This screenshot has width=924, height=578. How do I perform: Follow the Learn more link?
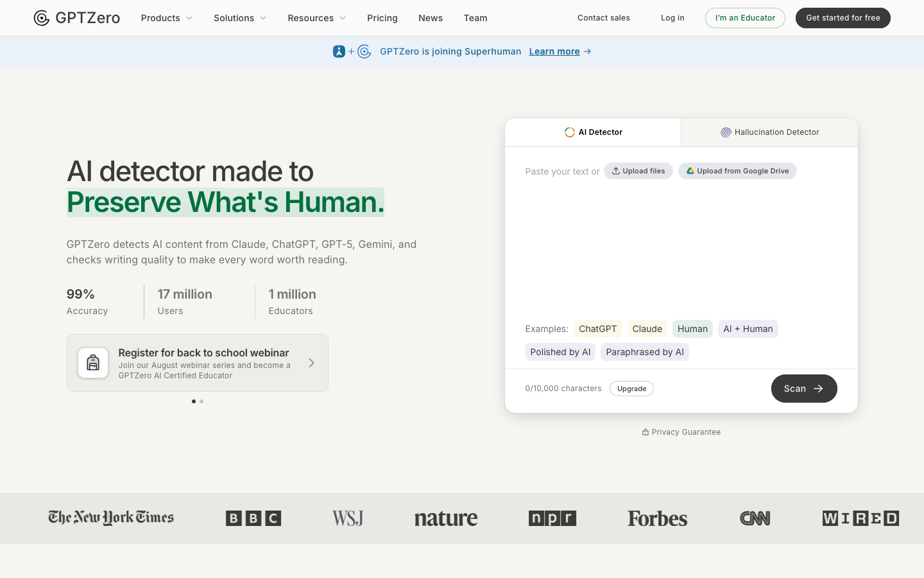(x=554, y=51)
